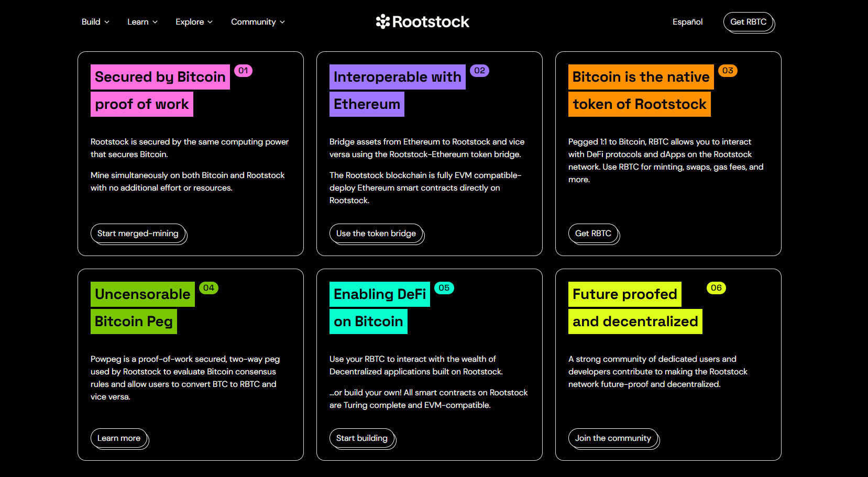Click the purple 02 badge
The width and height of the screenshot is (868, 477).
click(479, 71)
